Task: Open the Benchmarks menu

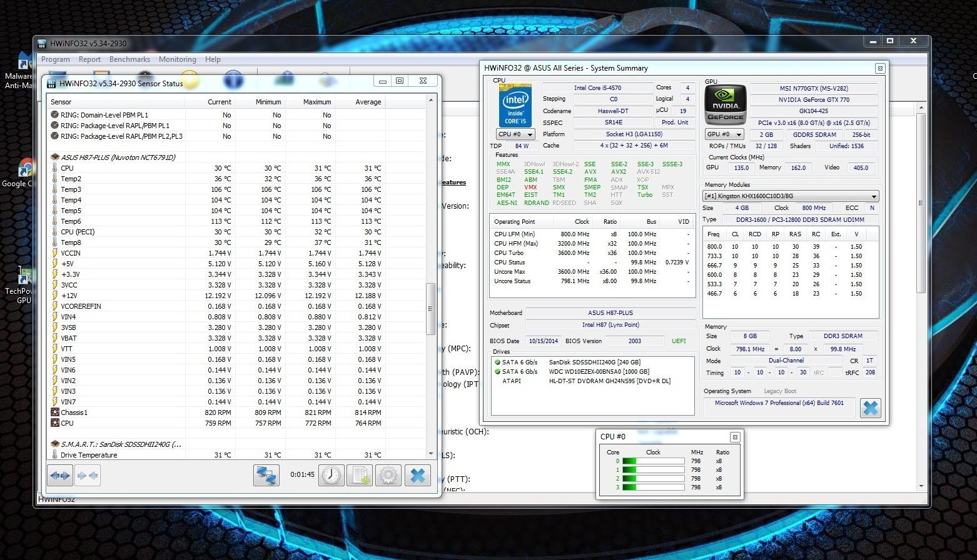Action: (129, 59)
